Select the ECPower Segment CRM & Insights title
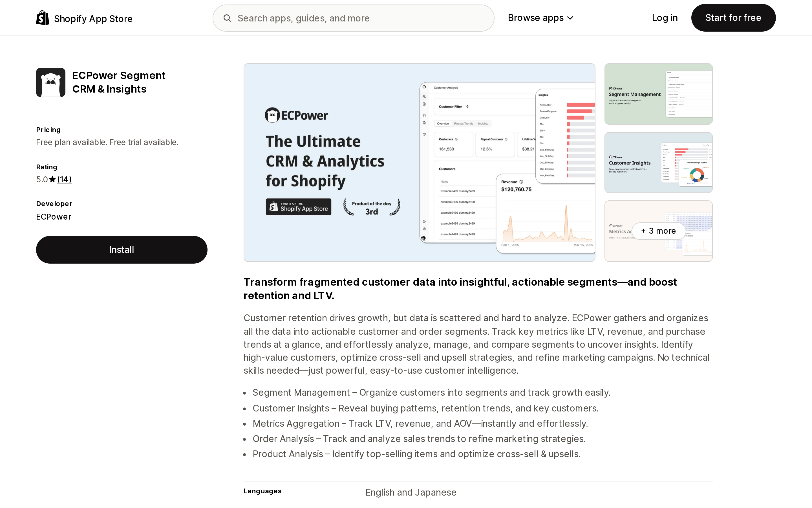 119,82
